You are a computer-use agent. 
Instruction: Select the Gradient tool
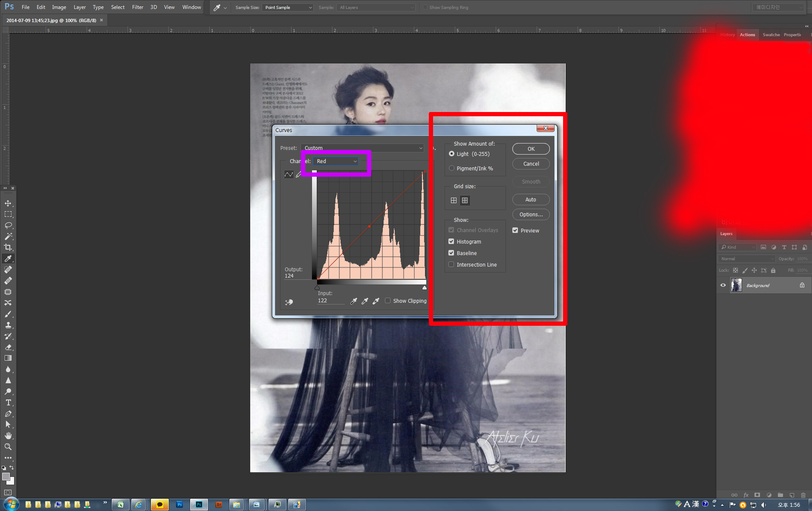(x=8, y=358)
